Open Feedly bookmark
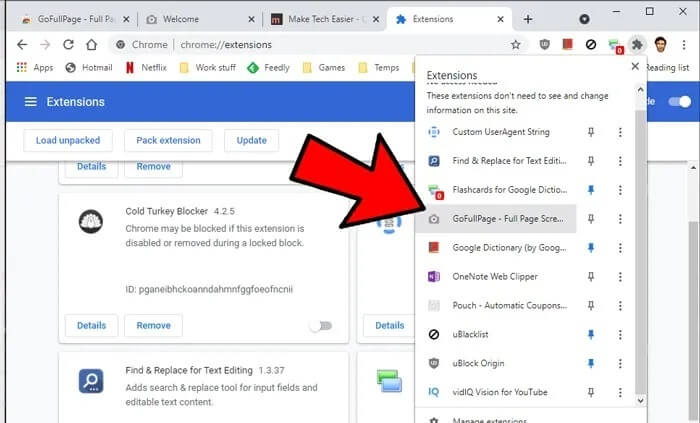 pos(268,68)
